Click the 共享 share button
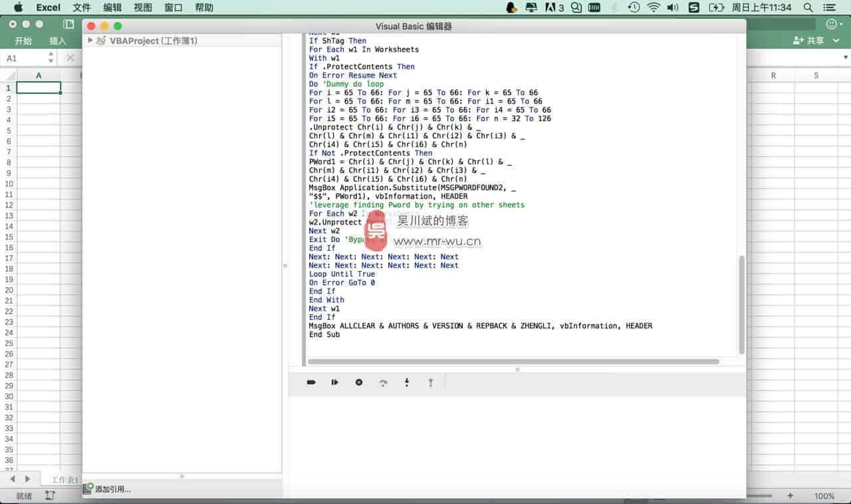Viewport: 851px width, 504px height. [x=809, y=41]
